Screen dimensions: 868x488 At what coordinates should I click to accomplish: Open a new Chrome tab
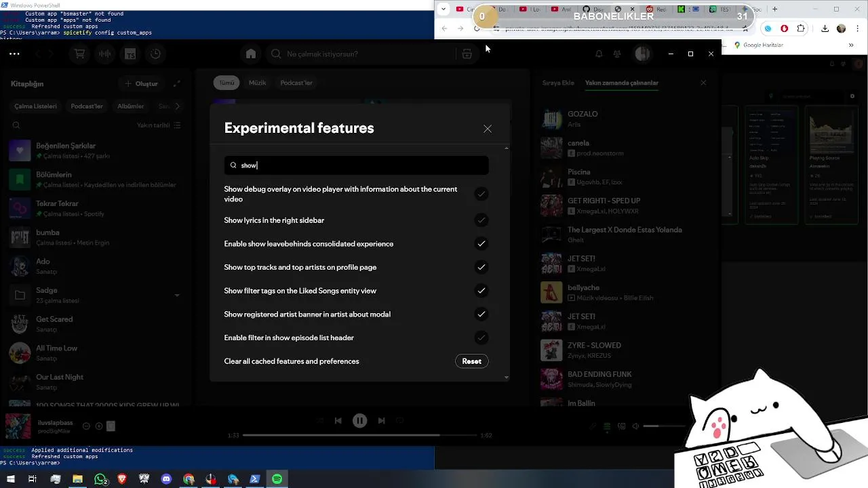[x=774, y=9]
